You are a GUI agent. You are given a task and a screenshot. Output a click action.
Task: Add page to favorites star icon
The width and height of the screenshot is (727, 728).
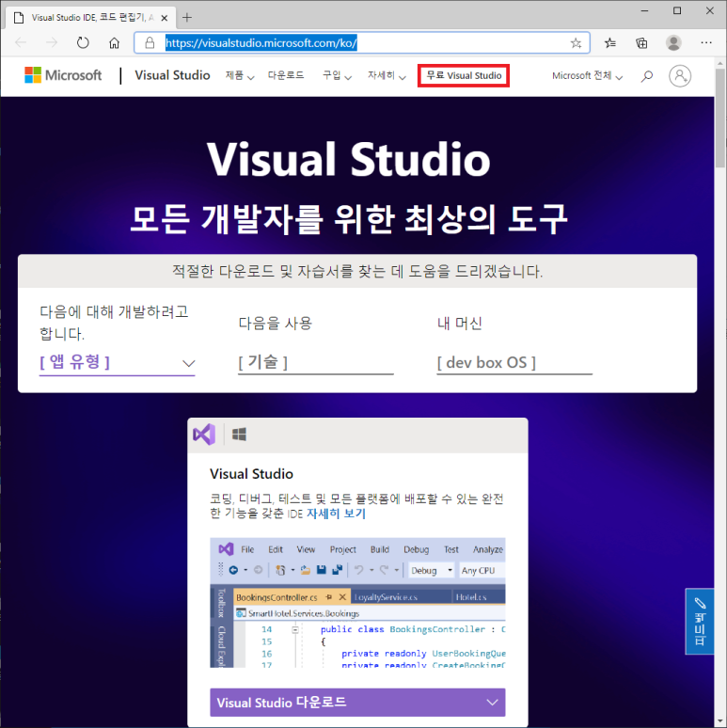[576, 43]
